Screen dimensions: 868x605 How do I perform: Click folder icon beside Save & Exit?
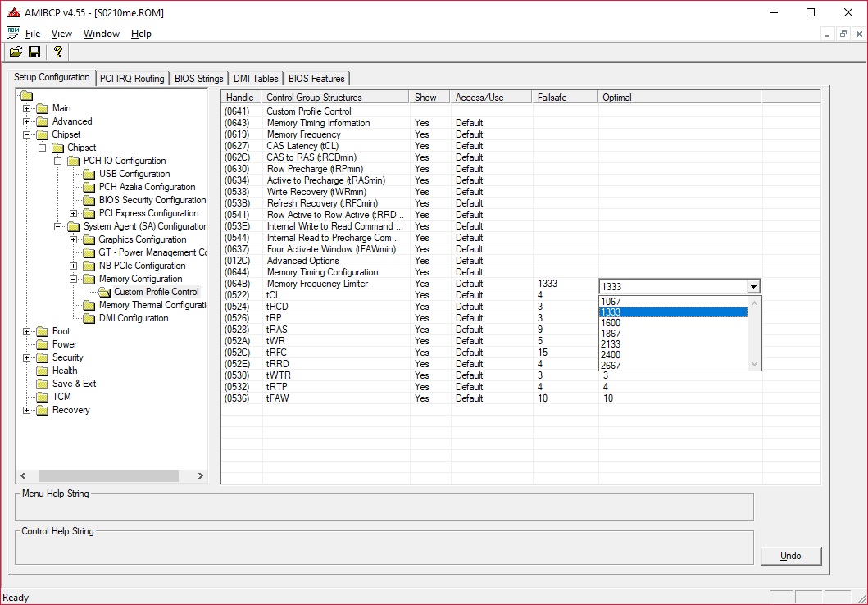click(43, 384)
